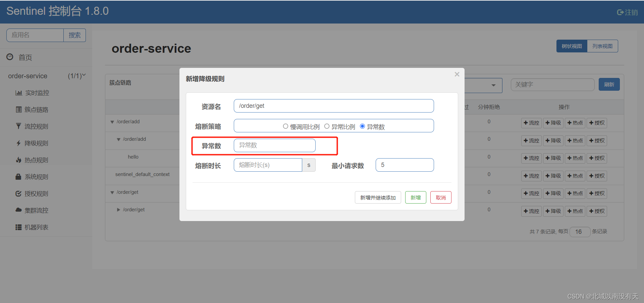Click +授权 in first /order/add row
The width and height of the screenshot is (644, 303).
pyautogui.click(x=597, y=123)
